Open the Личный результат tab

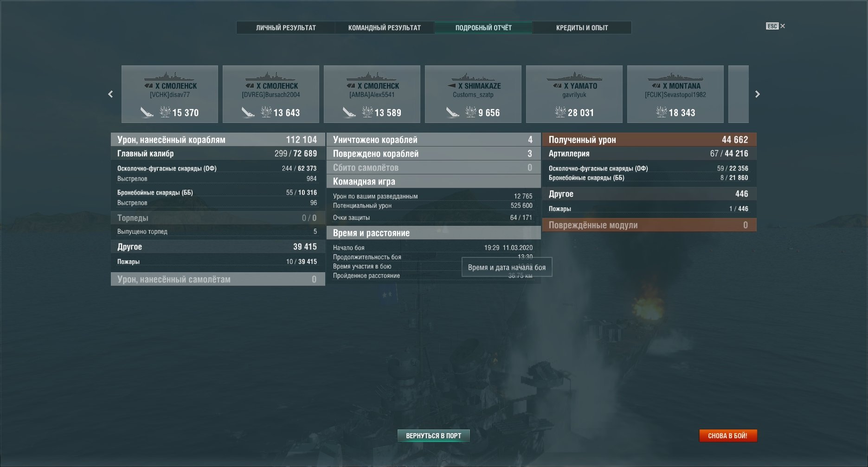286,28
